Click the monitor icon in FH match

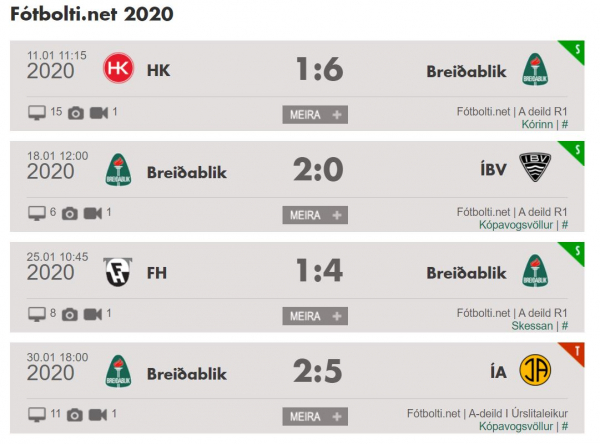[37, 315]
